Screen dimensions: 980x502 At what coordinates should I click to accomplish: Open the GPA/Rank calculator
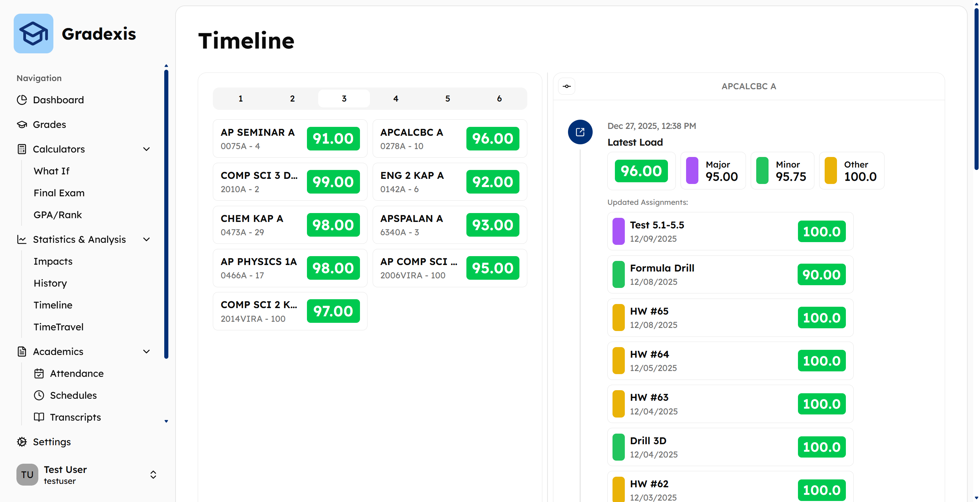click(57, 215)
